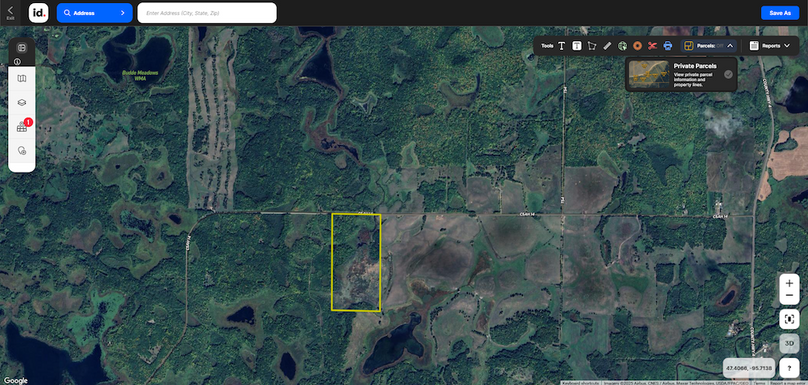Collapse the Parcels dropdown

(730, 46)
